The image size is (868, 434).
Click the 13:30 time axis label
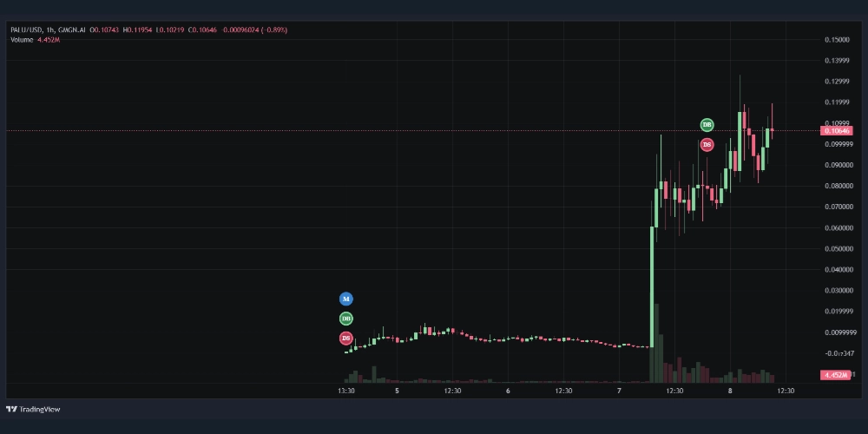click(x=346, y=391)
